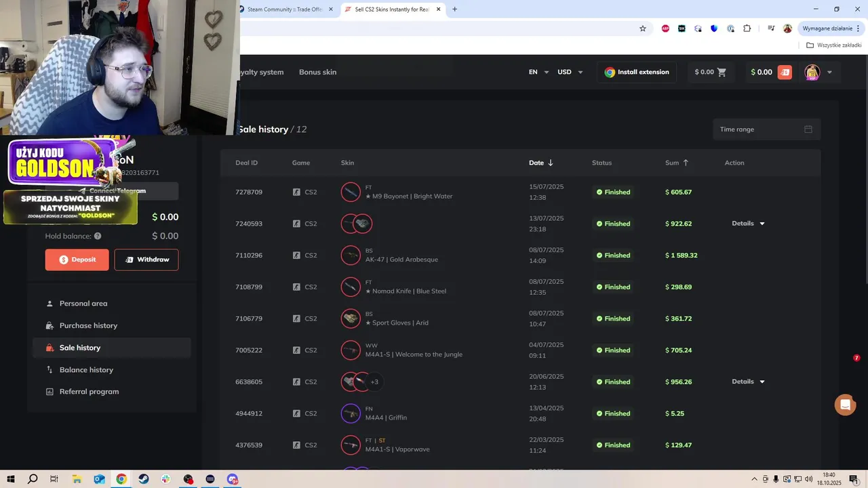Click the Withdraw button

(146, 260)
